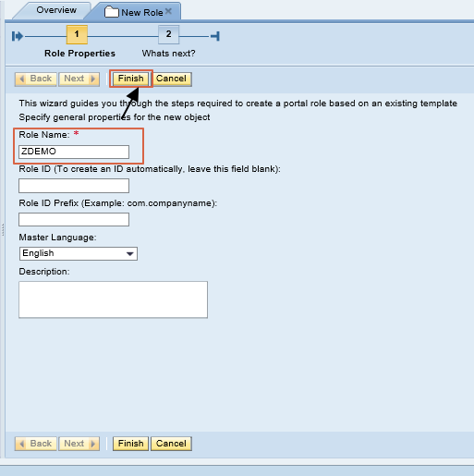The width and height of the screenshot is (474, 476).
Task: Click the Master Language label
Action: click(x=57, y=238)
